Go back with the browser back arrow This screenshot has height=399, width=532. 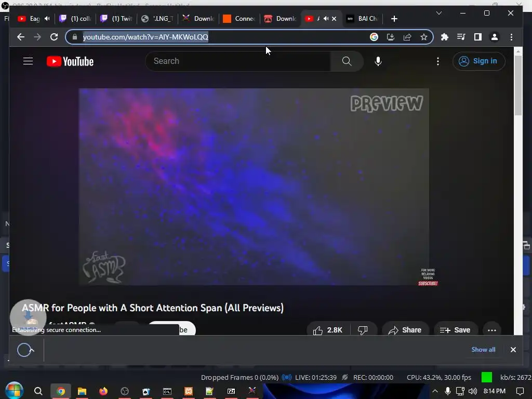(21, 37)
